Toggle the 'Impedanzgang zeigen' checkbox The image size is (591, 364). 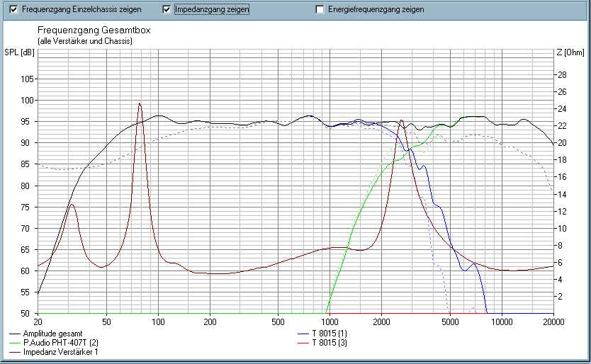(167, 9)
